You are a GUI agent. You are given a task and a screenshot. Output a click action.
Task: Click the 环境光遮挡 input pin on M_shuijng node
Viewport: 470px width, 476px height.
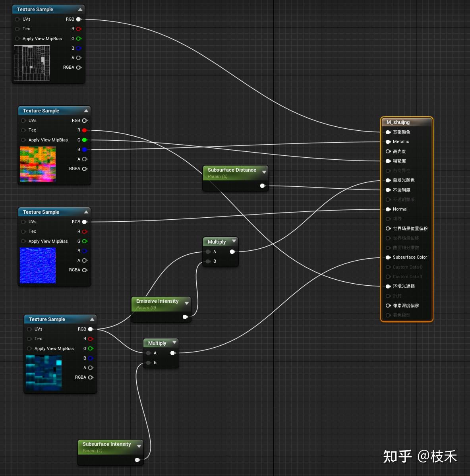[x=388, y=286]
